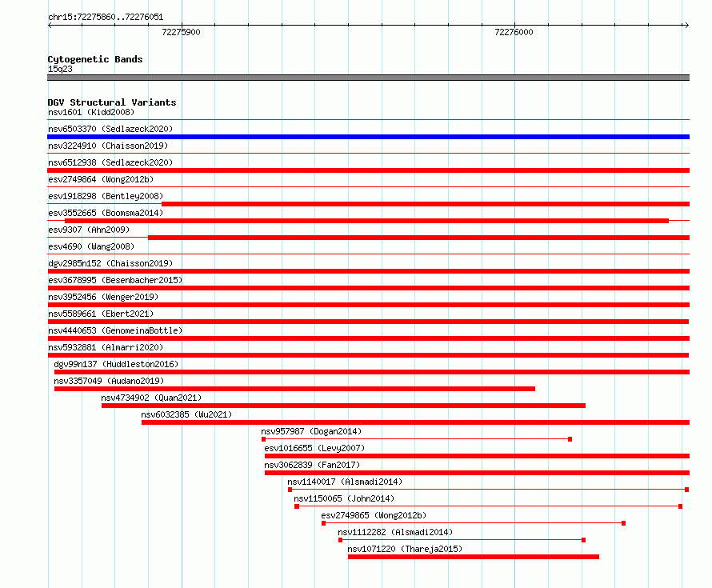Open variant nsv1112282 (Alsmadi2014) label
This screenshot has width=712, height=588.
pos(395,532)
